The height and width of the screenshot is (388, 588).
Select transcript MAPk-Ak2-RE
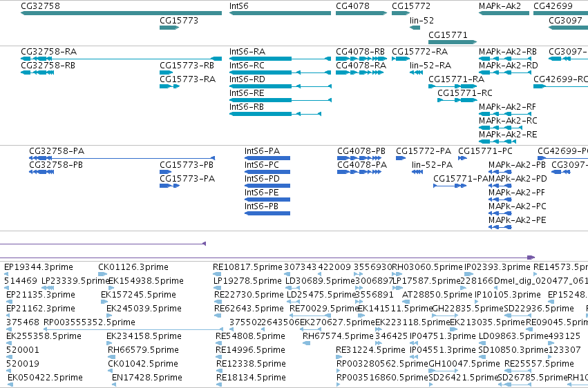point(497,142)
